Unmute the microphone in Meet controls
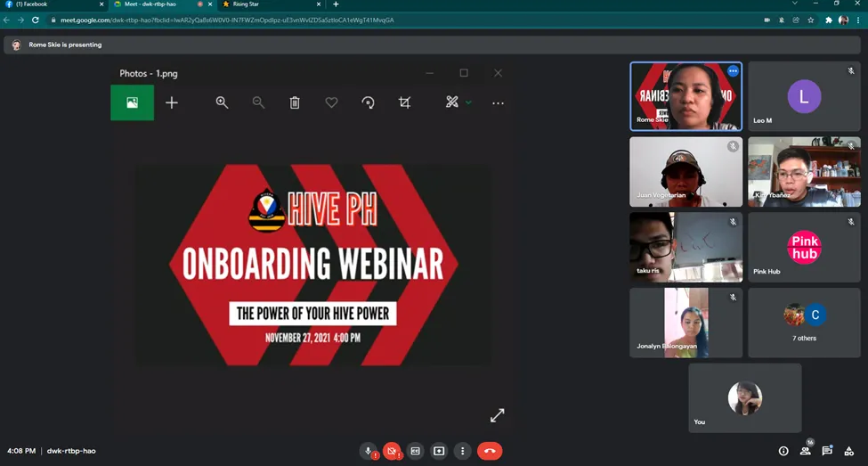Image resolution: width=868 pixels, height=466 pixels. click(369, 451)
